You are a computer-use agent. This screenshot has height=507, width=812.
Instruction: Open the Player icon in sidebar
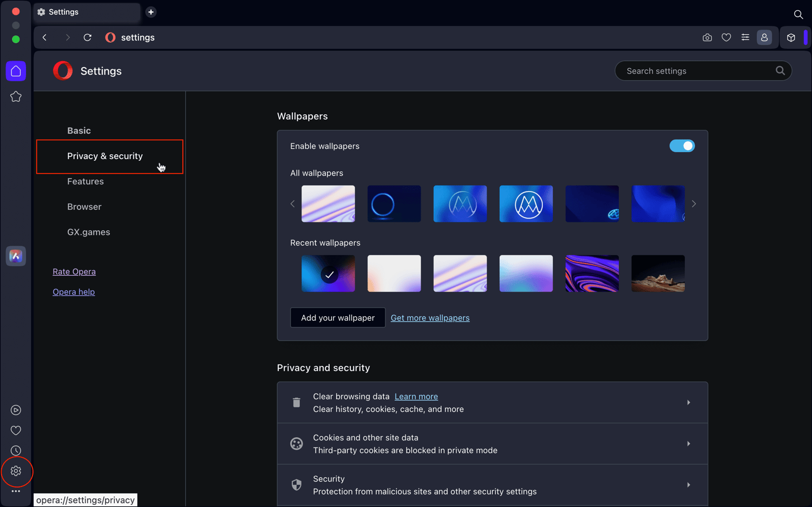(x=16, y=410)
